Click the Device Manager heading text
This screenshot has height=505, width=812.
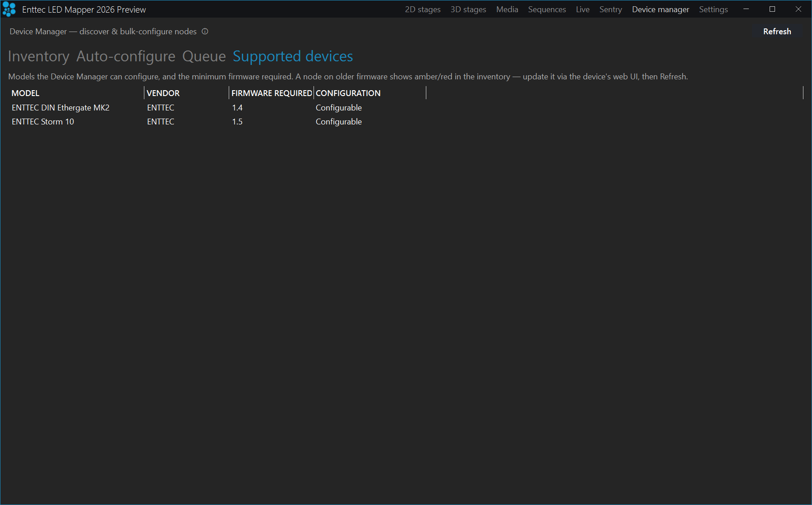click(103, 32)
